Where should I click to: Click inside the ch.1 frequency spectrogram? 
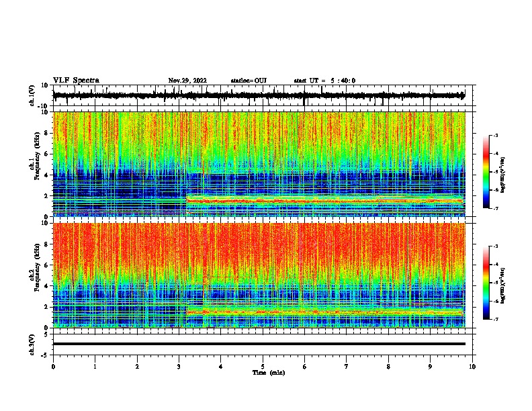(x=259, y=164)
